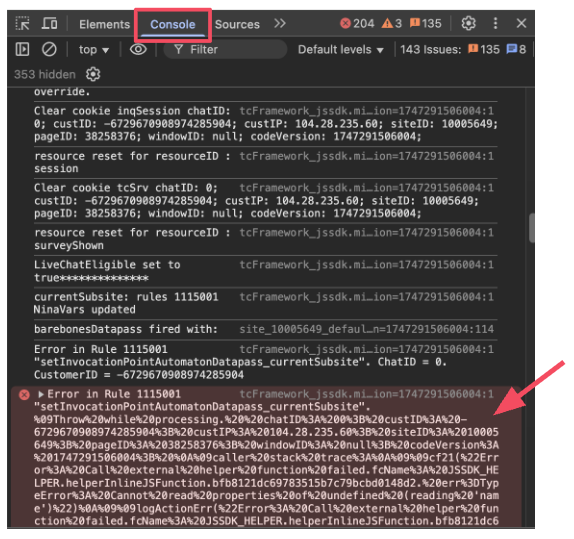Click the 135 issues badge in top bar
This screenshot has height=539, width=574.
[x=425, y=23]
